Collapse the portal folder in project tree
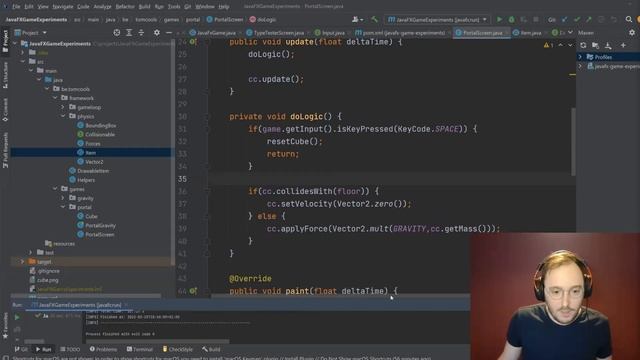Image resolution: width=640 pixels, height=360 pixels. pos(63,207)
